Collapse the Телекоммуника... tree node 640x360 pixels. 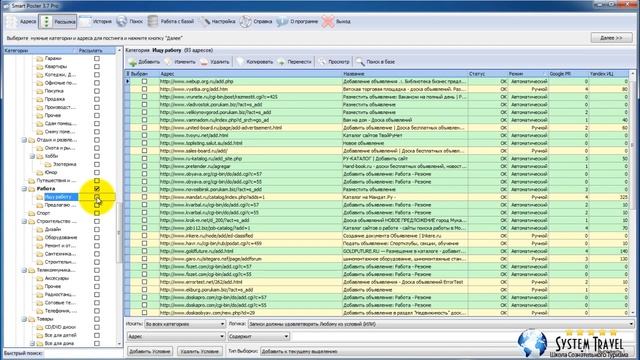click(24, 270)
